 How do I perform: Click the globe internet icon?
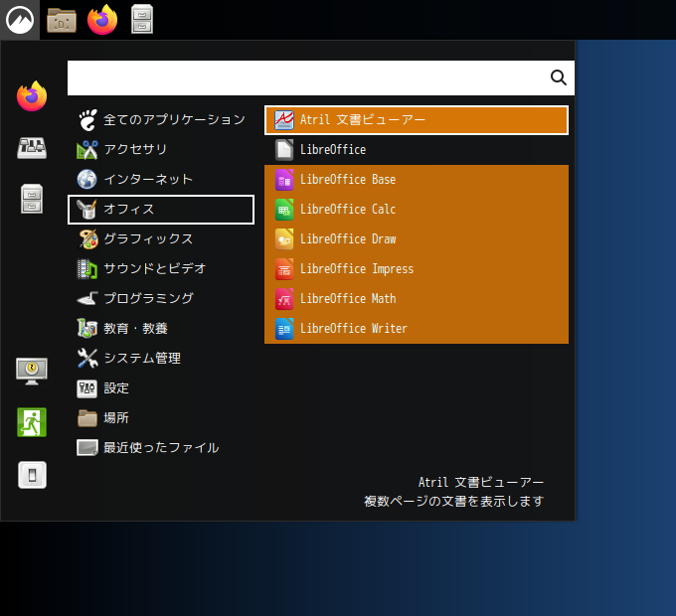(87, 179)
